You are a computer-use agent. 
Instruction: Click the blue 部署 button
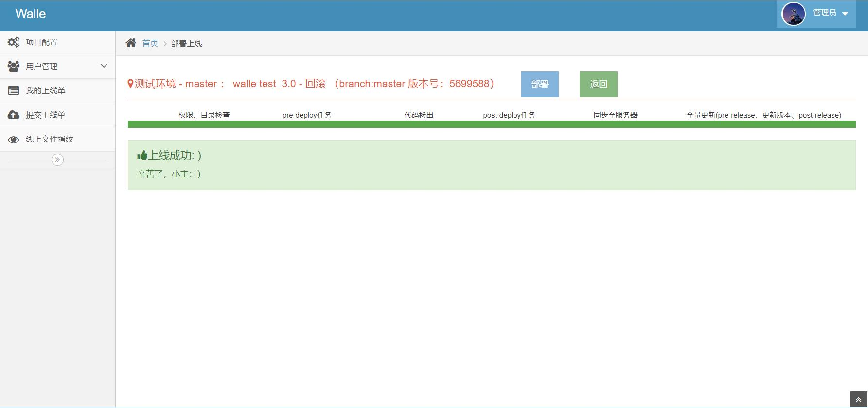[x=540, y=84]
